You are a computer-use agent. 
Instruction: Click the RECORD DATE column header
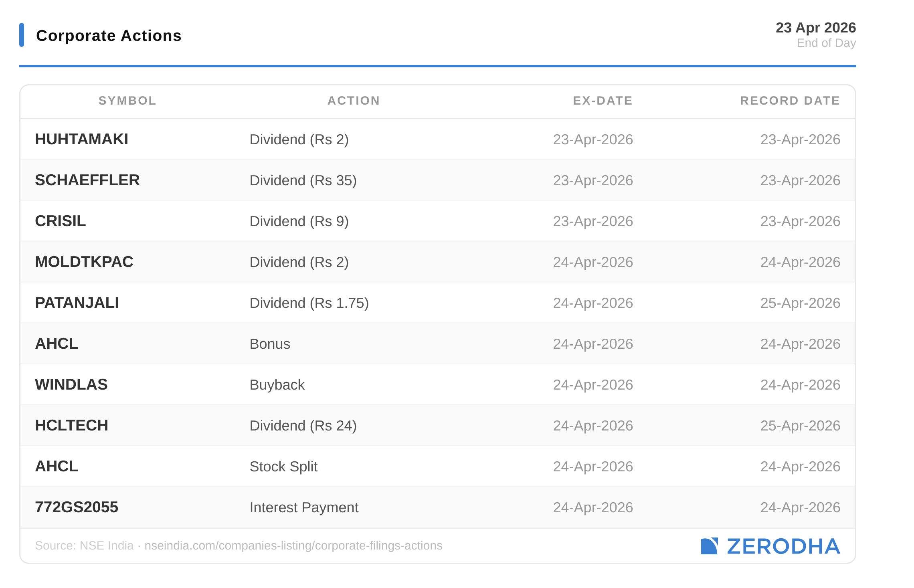790,101
